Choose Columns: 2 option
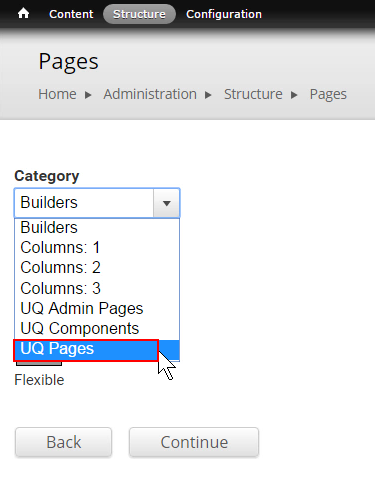Image resolution: width=375 pixels, height=484 pixels. tap(97, 268)
